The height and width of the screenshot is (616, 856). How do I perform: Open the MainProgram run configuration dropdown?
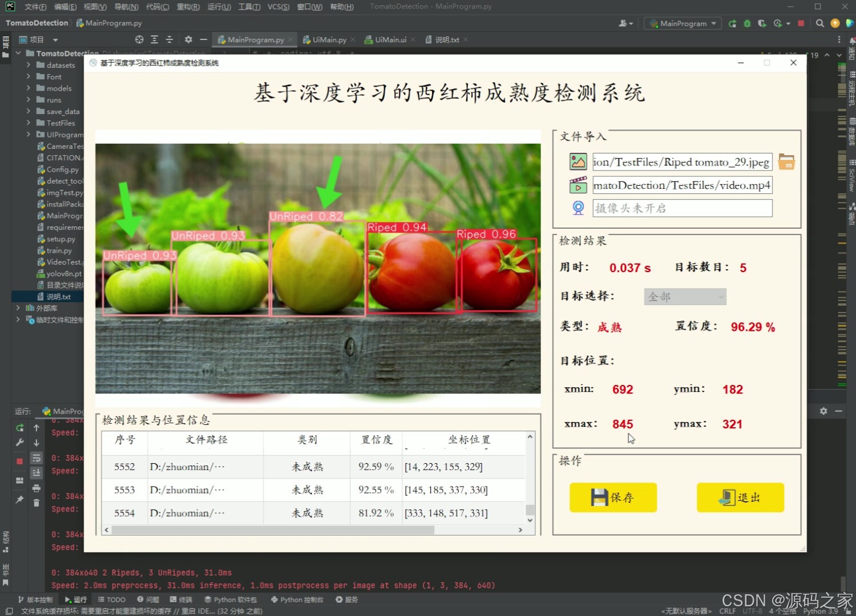point(683,23)
